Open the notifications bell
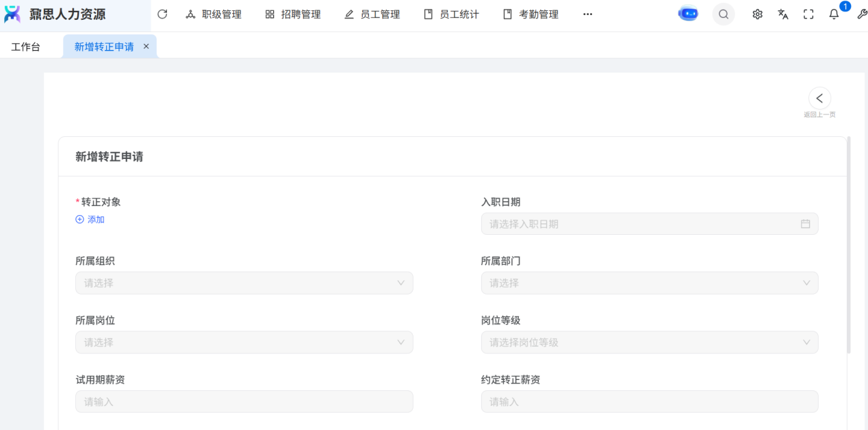Viewport: 868px width, 430px height. pyautogui.click(x=834, y=14)
